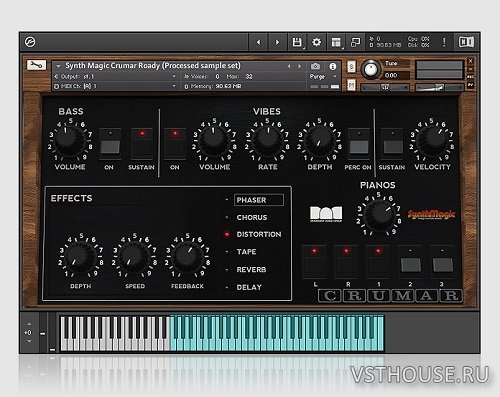Solo the instrument with S button
This screenshot has width=500, height=397.
coord(351,67)
